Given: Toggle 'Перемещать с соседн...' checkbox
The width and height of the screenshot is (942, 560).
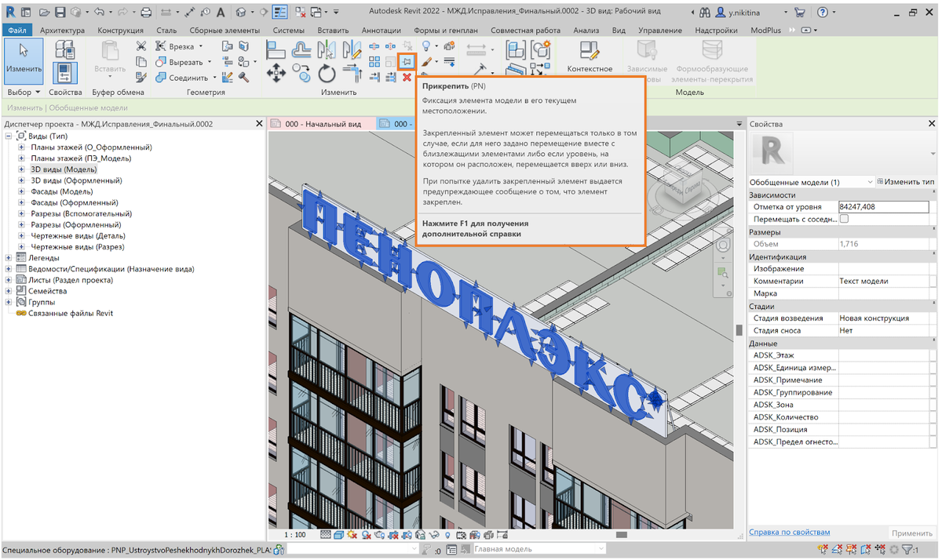Looking at the screenshot, I should (844, 219).
